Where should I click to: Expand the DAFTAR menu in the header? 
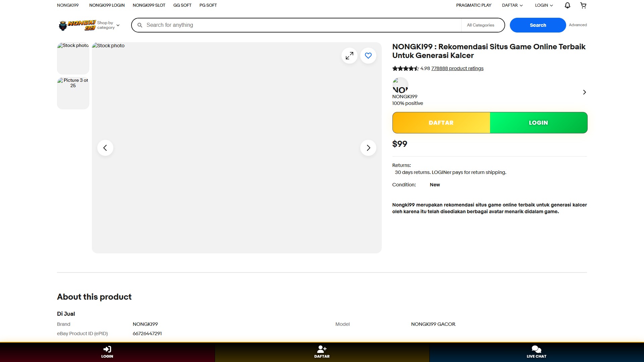click(512, 5)
